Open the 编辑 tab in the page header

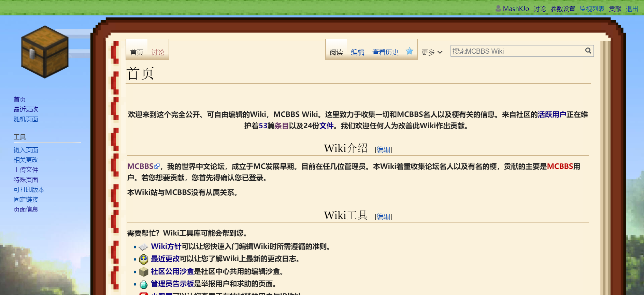[358, 52]
